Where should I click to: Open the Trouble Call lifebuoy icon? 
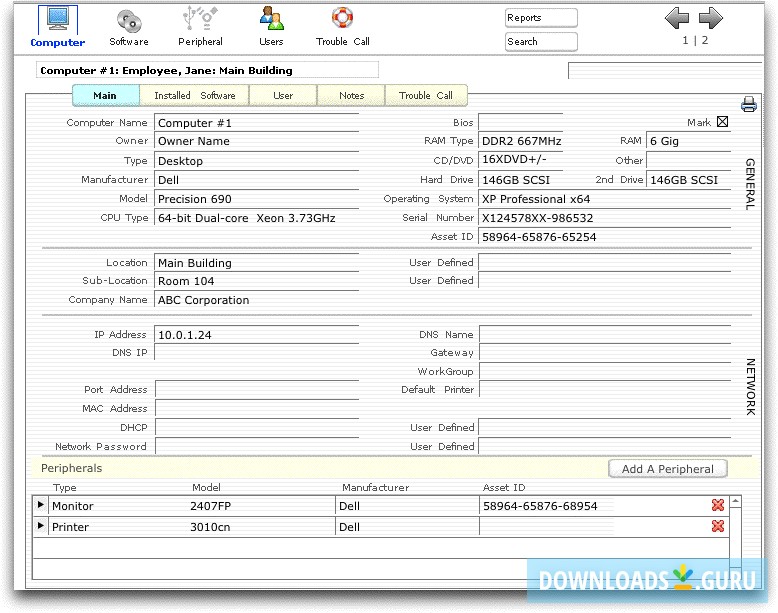pyautogui.click(x=342, y=19)
